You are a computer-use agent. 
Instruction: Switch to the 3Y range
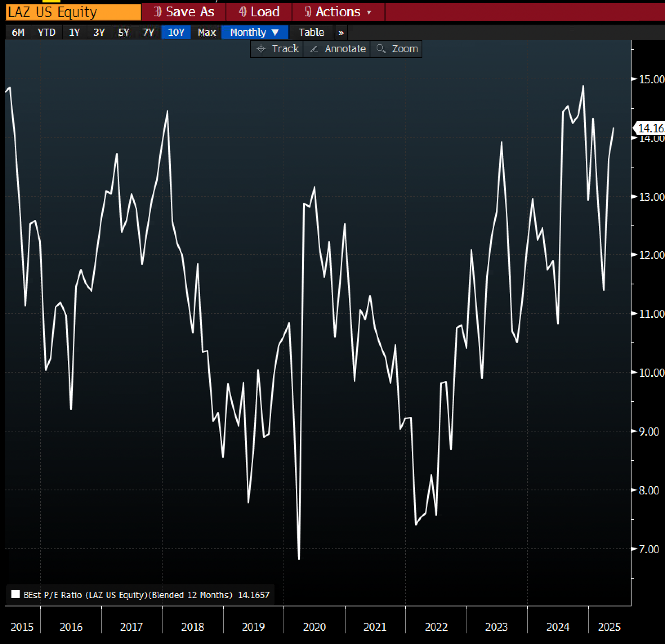coord(99,32)
